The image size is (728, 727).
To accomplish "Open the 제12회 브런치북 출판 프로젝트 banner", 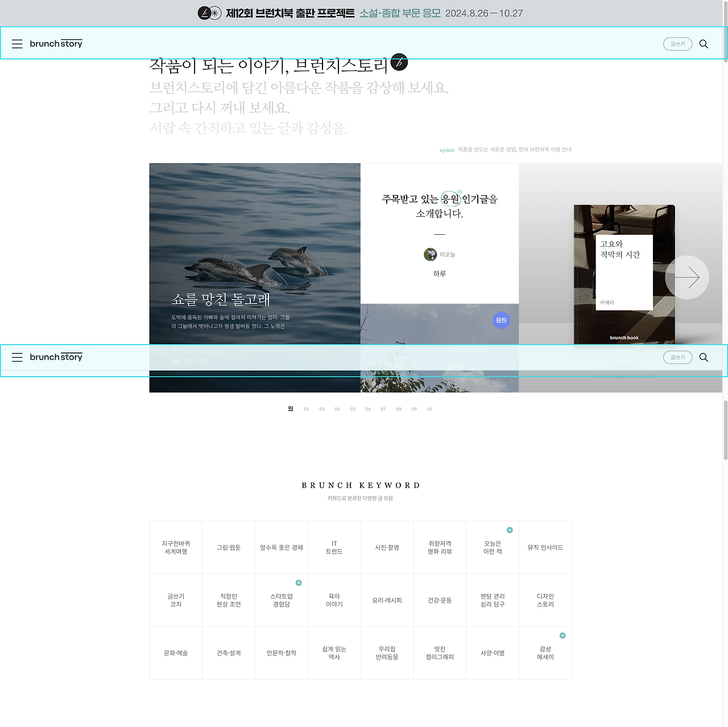I will (x=361, y=13).
